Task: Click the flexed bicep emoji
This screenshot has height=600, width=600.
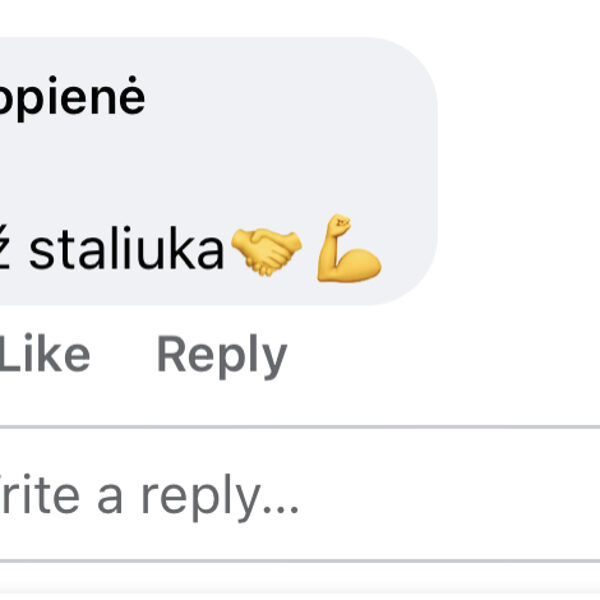Action: click(348, 248)
